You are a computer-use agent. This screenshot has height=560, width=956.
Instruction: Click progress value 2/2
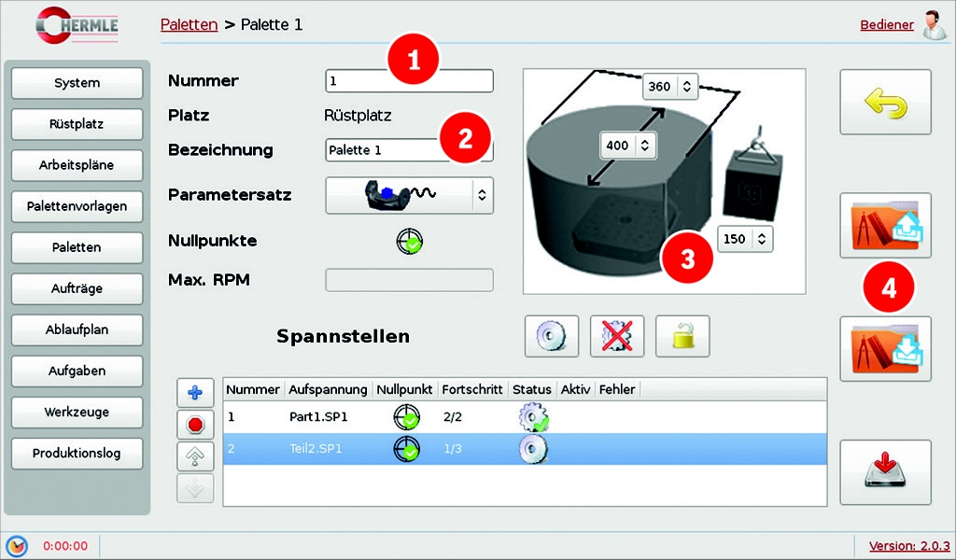[x=453, y=417]
